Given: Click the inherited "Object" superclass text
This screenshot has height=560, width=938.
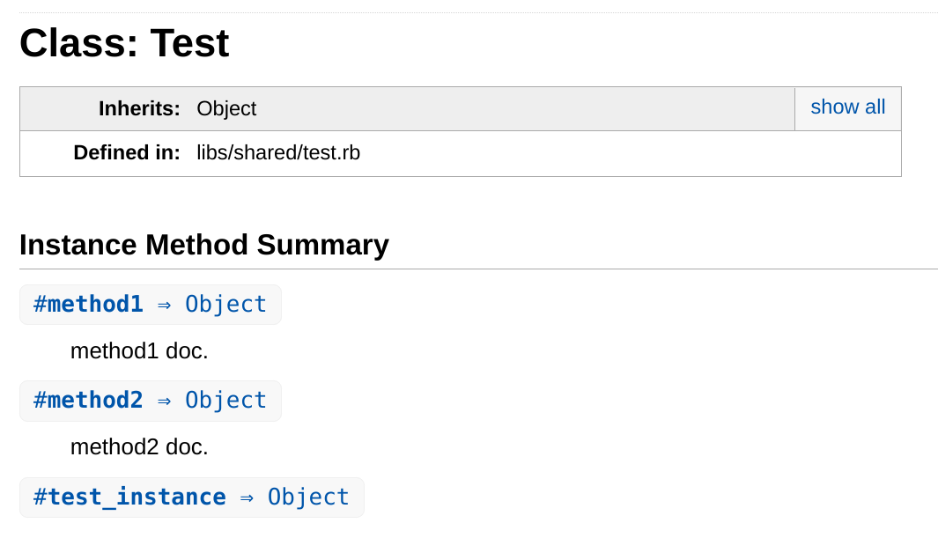Looking at the screenshot, I should (226, 109).
